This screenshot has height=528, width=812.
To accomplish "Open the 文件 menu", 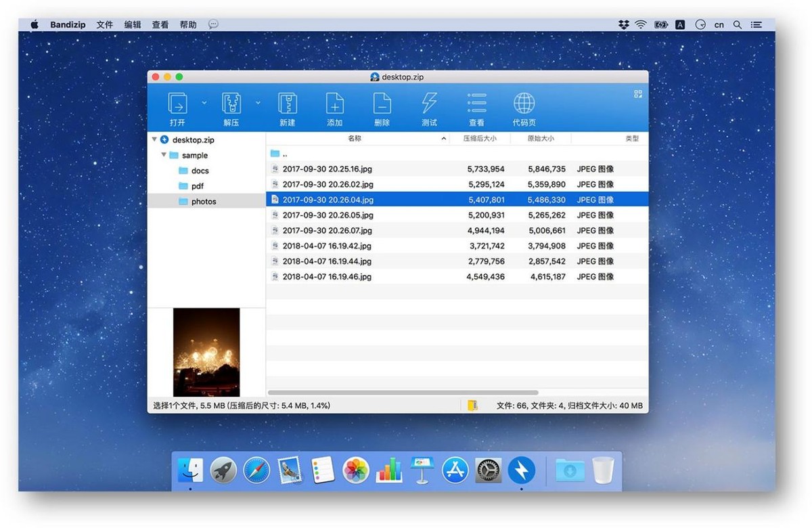I will click(x=105, y=24).
